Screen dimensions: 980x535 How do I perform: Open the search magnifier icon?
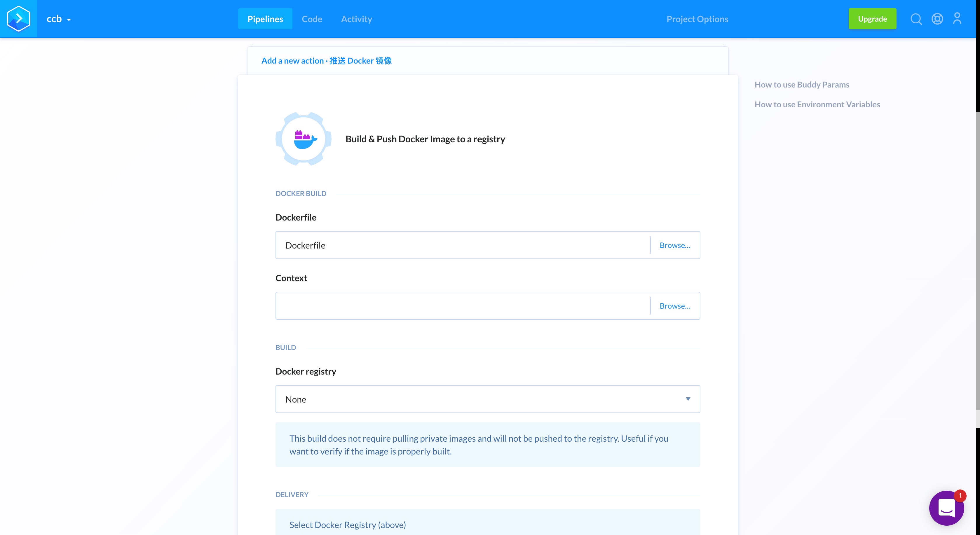tap(916, 19)
